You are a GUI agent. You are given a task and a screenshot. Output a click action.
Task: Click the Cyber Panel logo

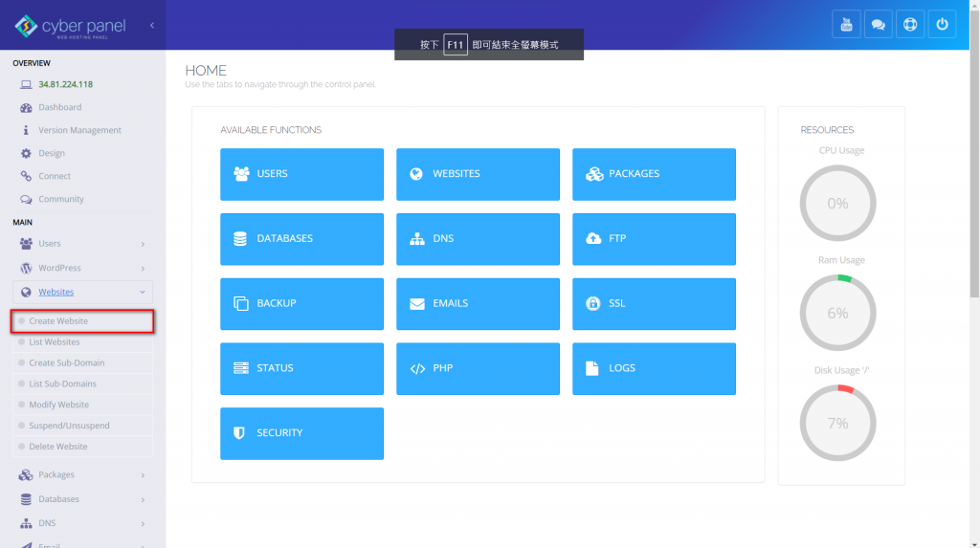click(x=70, y=26)
